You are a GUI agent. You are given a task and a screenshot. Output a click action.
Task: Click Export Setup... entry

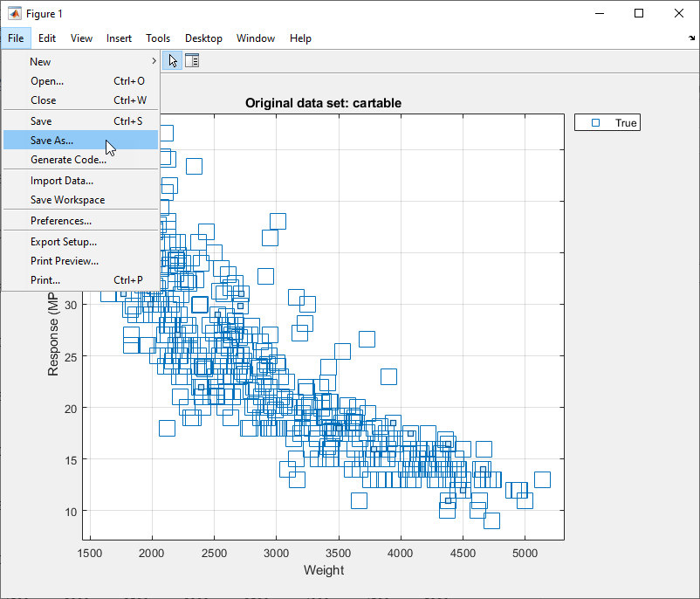(63, 242)
